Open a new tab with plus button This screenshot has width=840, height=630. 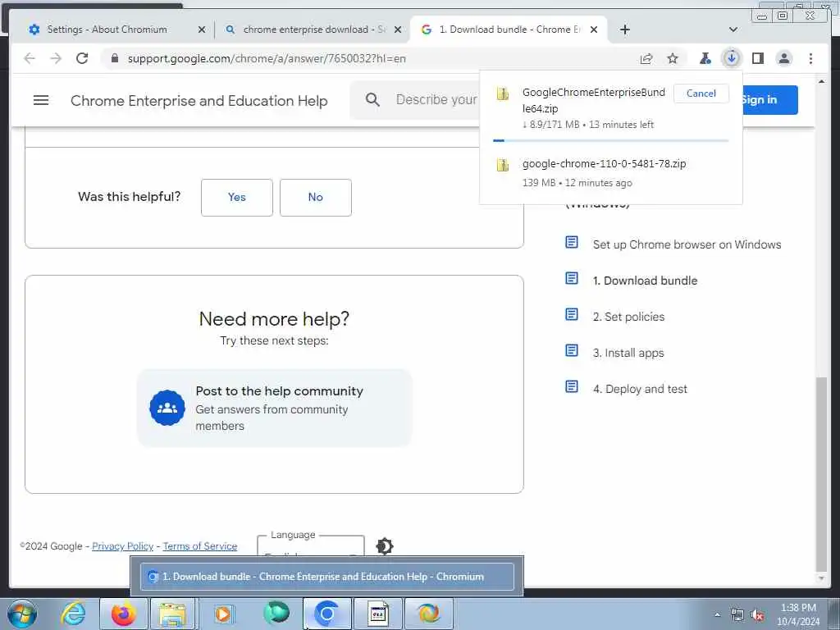(624, 30)
